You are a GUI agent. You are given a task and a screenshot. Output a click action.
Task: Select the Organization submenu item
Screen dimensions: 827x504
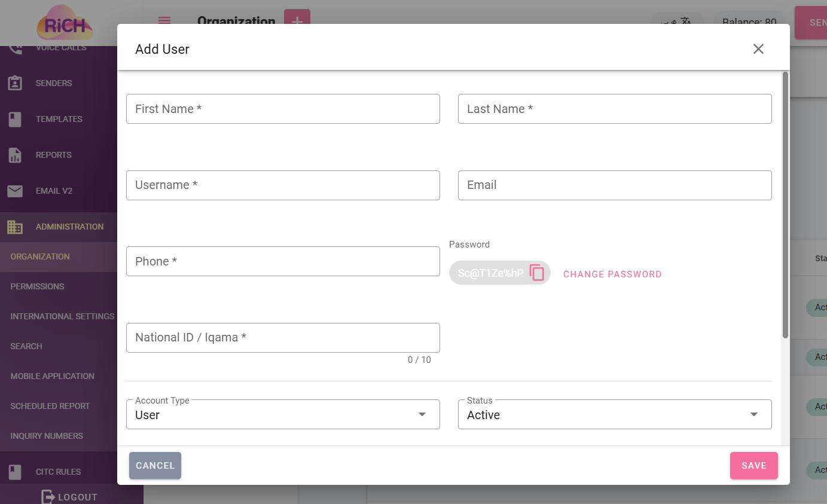59,256
